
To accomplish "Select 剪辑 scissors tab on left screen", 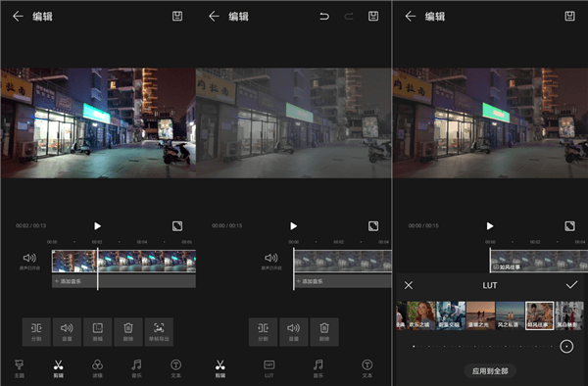I will tap(58, 368).
